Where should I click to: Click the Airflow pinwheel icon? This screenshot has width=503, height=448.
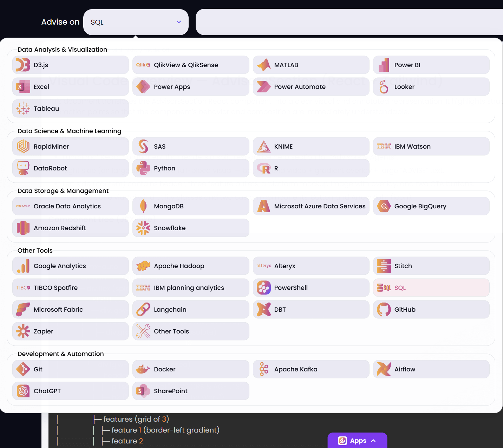(384, 369)
